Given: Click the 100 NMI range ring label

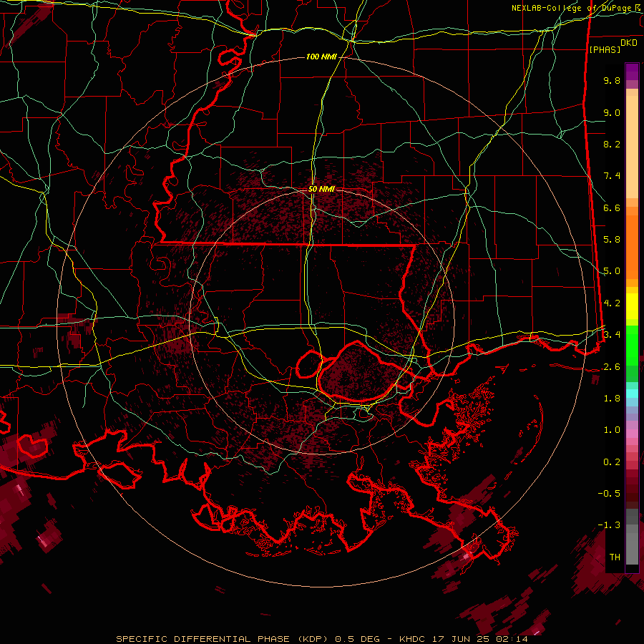Looking at the screenshot, I should click(321, 57).
